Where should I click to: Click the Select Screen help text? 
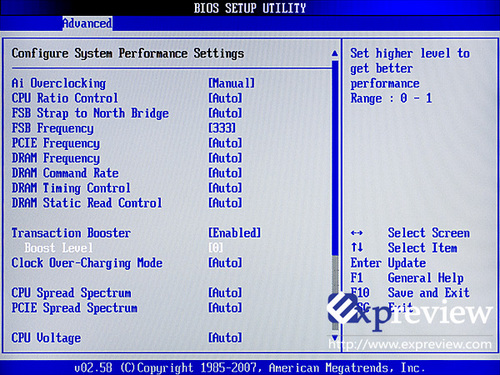(x=429, y=233)
